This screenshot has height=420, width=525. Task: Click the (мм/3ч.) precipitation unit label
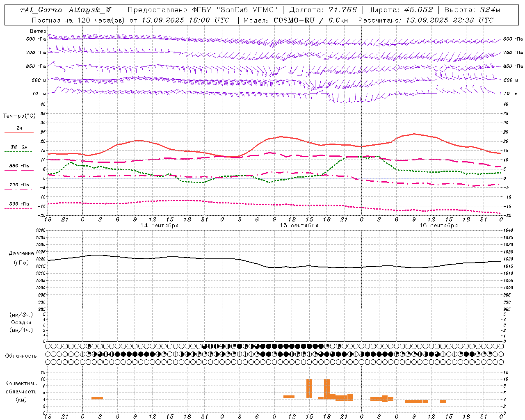[x=21, y=315]
